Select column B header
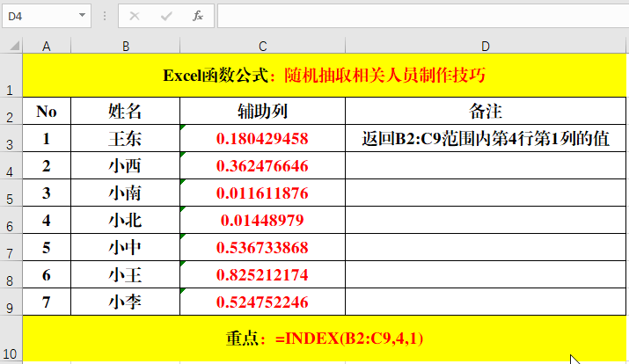The width and height of the screenshot is (629, 364). 125,46
